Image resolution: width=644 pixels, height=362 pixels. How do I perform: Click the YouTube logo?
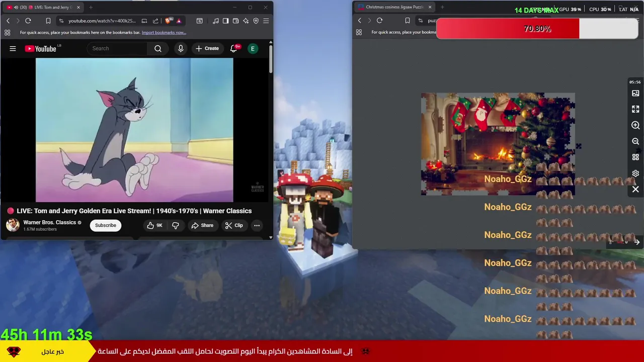click(41, 48)
